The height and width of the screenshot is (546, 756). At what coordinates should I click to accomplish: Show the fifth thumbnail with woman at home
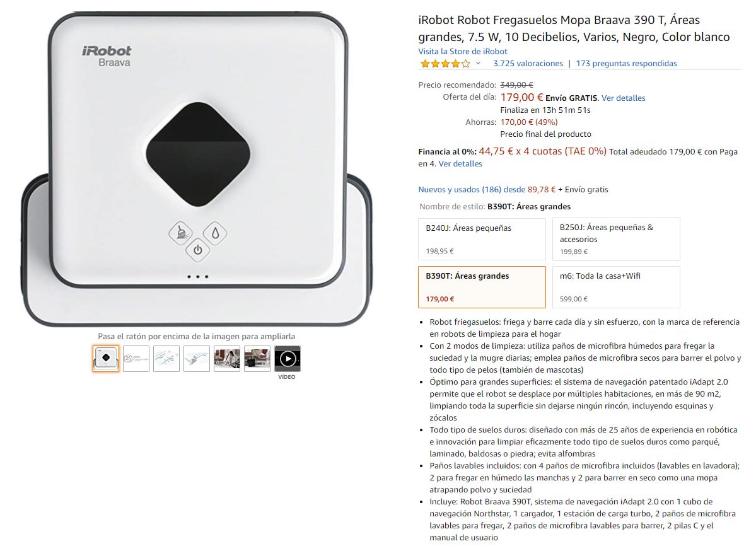(x=227, y=359)
